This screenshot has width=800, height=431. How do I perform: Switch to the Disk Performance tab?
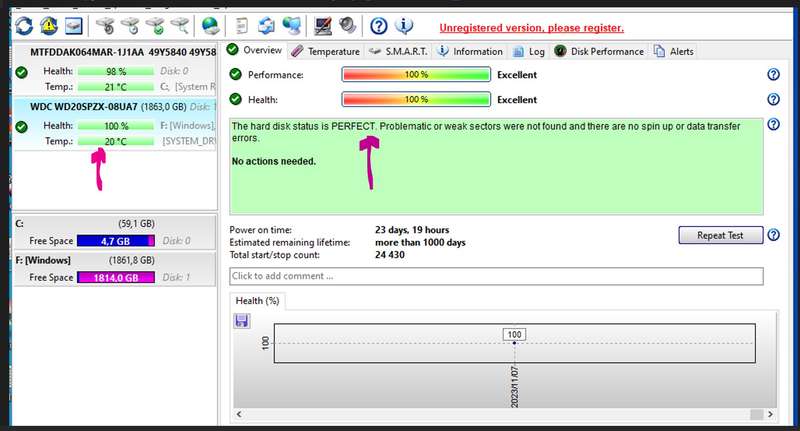(x=599, y=51)
